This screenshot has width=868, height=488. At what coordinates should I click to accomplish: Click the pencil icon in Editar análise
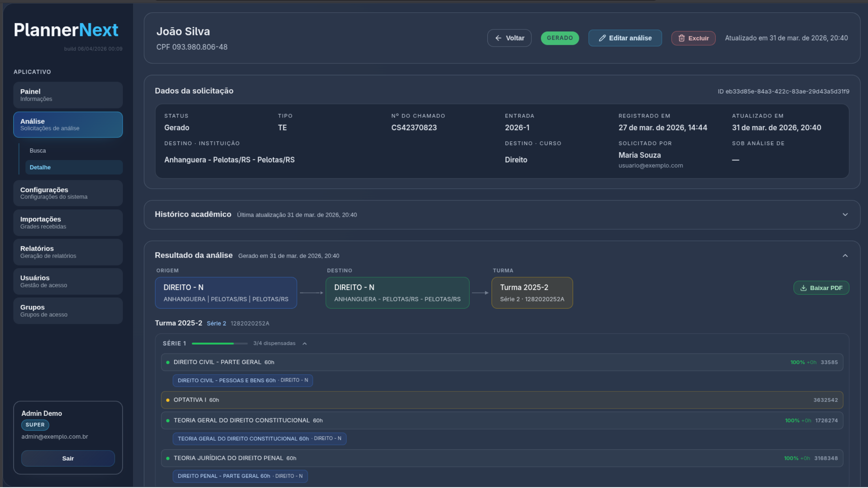(x=602, y=38)
